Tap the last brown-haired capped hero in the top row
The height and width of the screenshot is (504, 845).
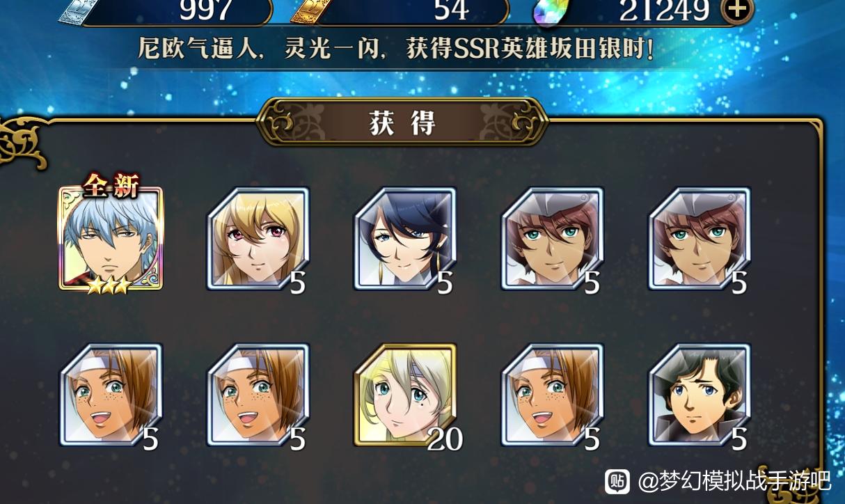point(700,238)
